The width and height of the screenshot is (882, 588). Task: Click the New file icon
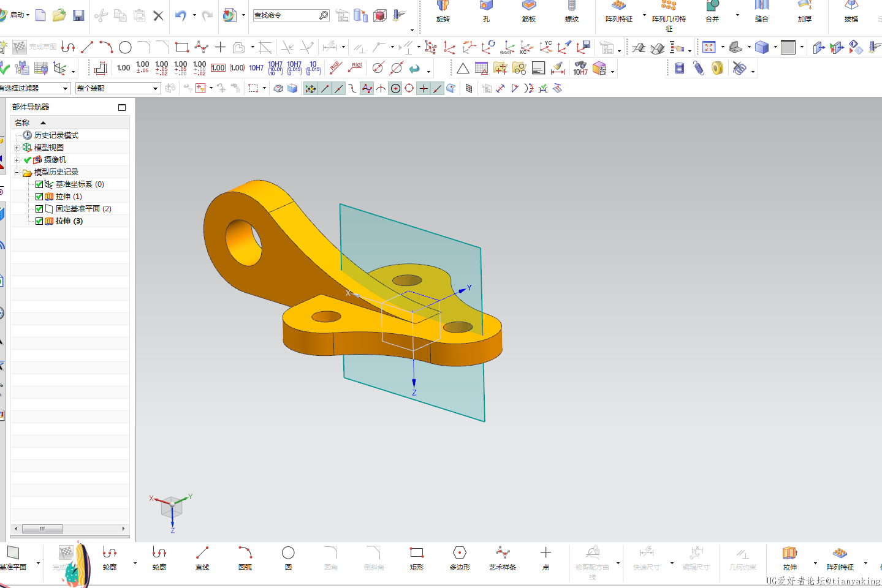tap(40, 15)
